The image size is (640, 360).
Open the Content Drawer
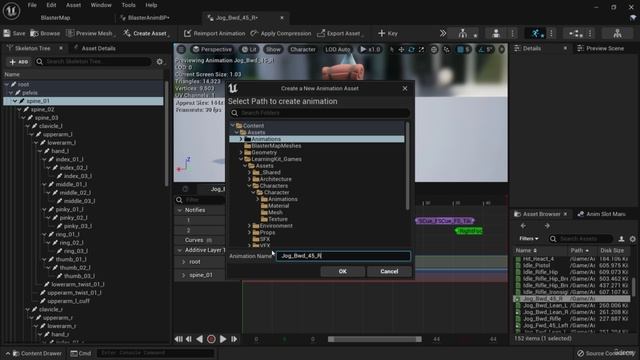(x=37, y=353)
